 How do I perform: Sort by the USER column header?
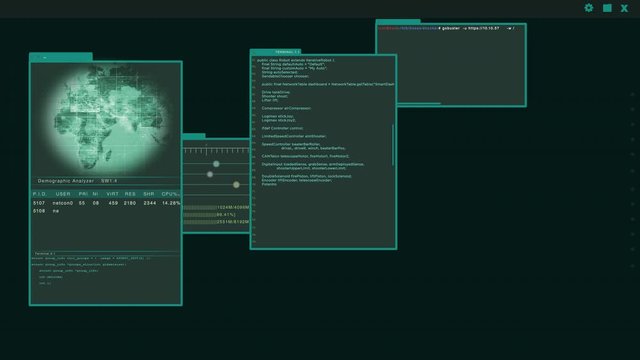[63, 194]
